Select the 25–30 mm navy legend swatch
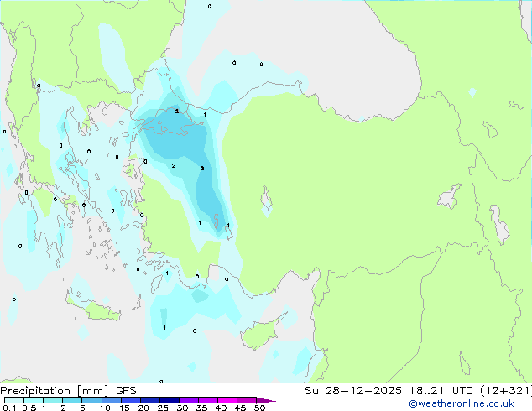The height and width of the screenshot is (411, 532). click(170, 400)
